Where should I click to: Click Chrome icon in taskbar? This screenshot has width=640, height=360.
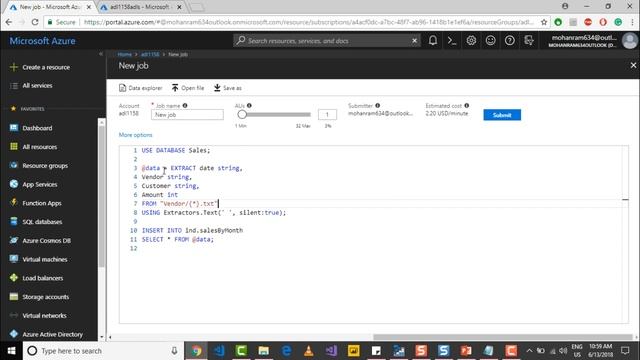click(196, 351)
